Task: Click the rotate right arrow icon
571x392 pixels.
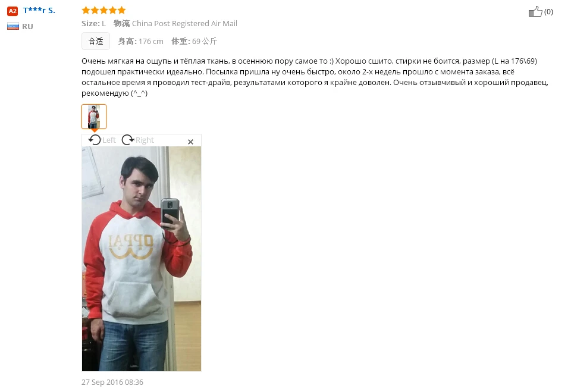Action: click(127, 140)
